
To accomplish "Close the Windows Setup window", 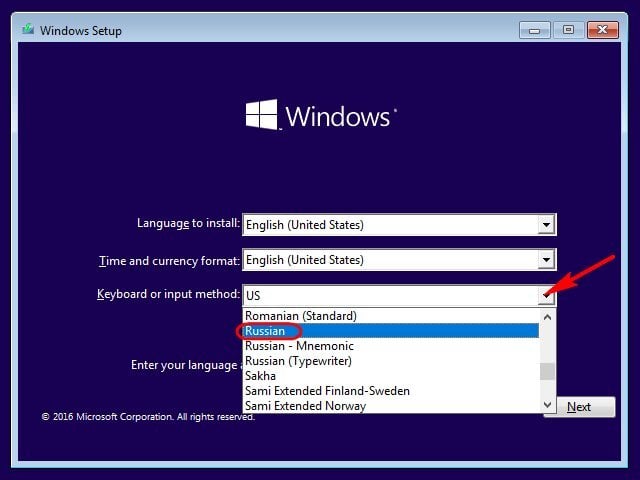I will click(x=602, y=30).
